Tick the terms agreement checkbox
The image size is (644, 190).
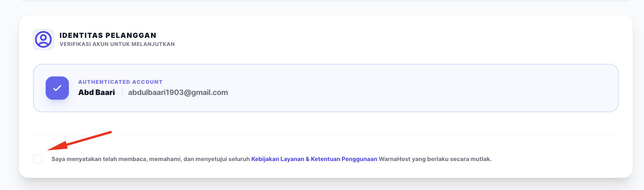pyautogui.click(x=38, y=159)
